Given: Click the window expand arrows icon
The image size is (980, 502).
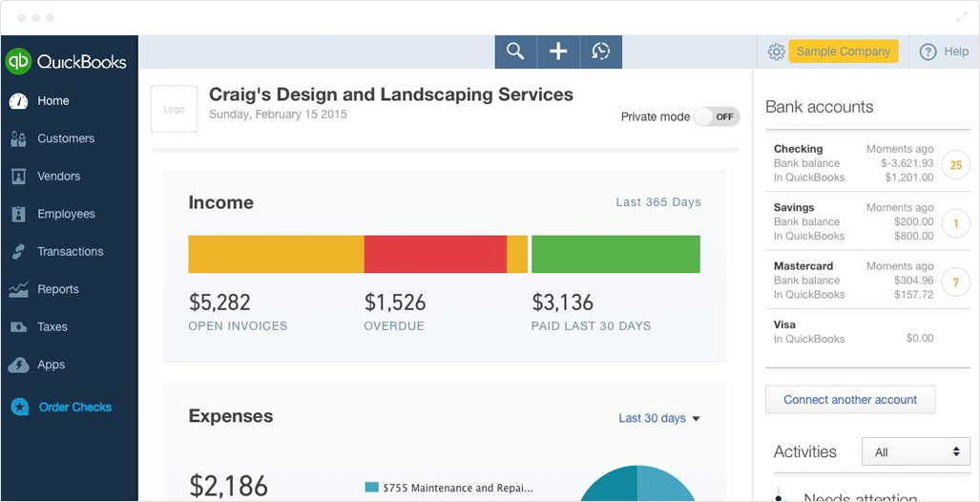Looking at the screenshot, I should click(x=961, y=17).
